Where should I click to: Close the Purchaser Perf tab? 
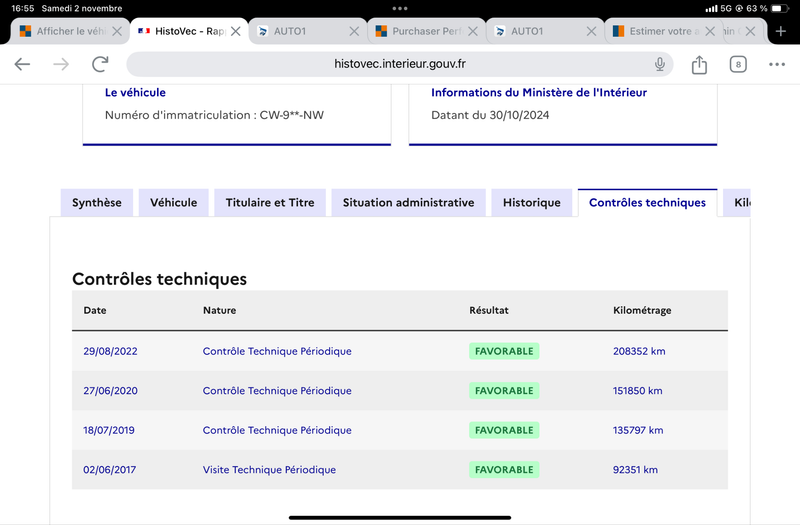point(473,31)
